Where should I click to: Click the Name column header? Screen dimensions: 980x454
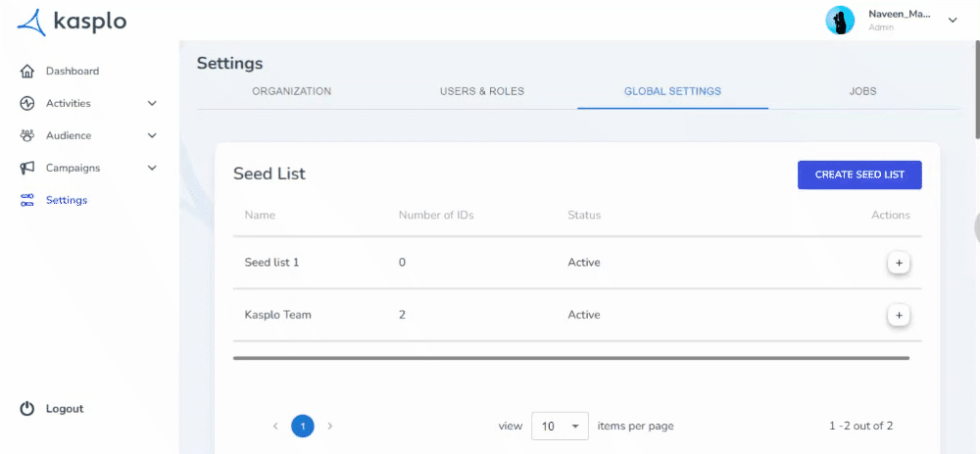click(x=260, y=215)
